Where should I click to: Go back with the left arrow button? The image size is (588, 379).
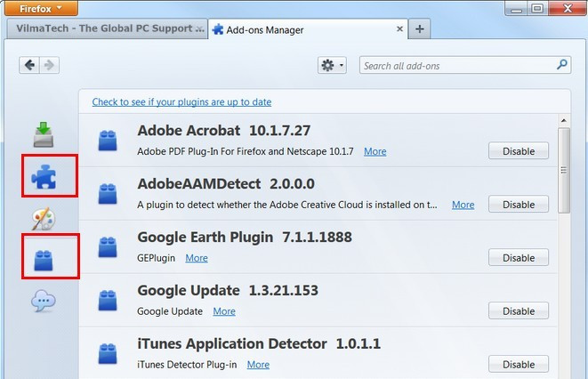coord(29,65)
